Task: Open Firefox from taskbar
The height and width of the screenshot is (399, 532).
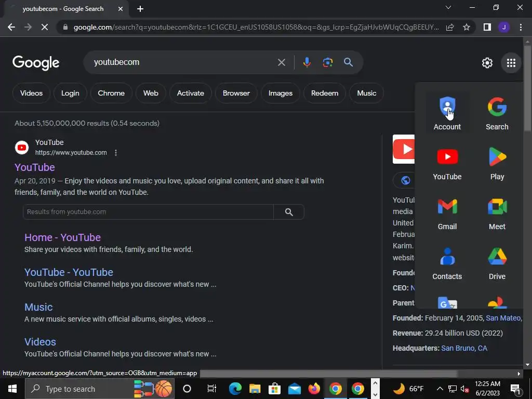Action: (x=314, y=389)
